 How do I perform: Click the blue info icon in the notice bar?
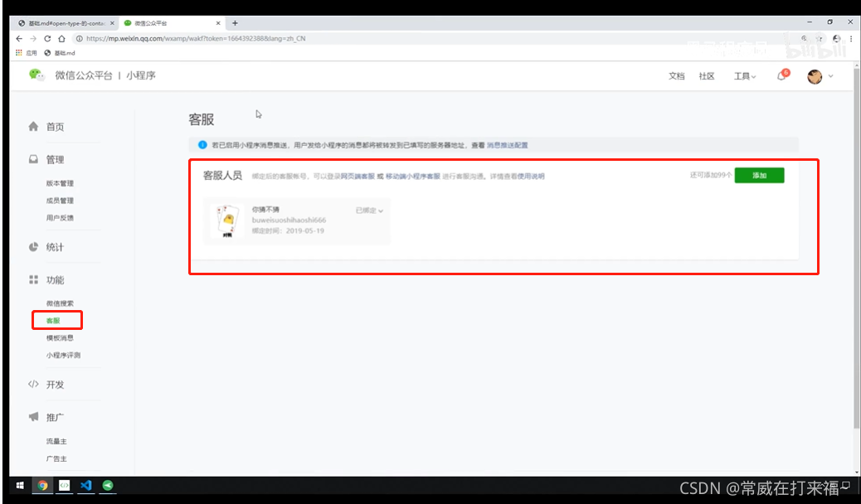[x=202, y=145]
